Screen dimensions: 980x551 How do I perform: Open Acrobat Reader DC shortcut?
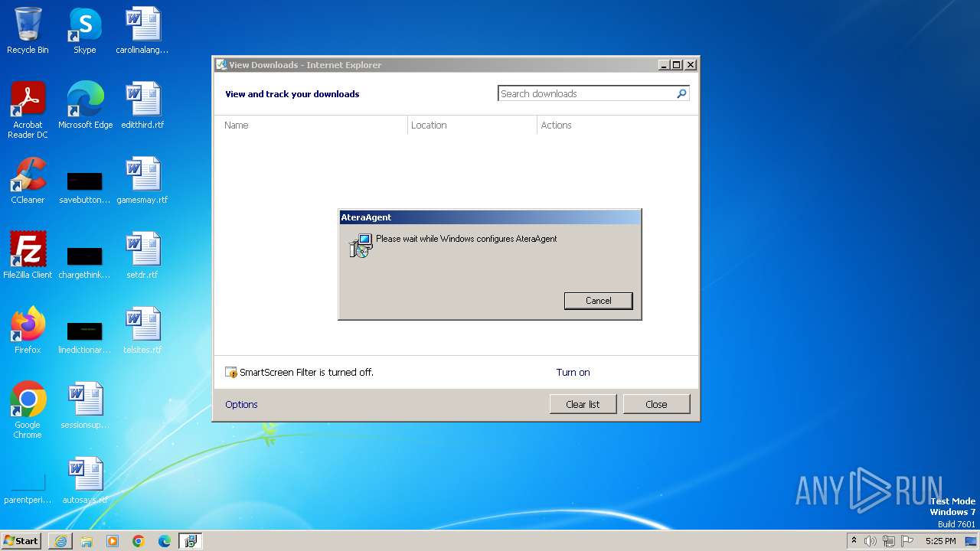28,110
